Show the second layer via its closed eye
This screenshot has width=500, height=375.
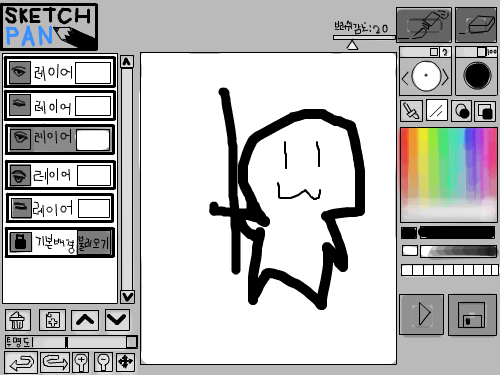19,105
